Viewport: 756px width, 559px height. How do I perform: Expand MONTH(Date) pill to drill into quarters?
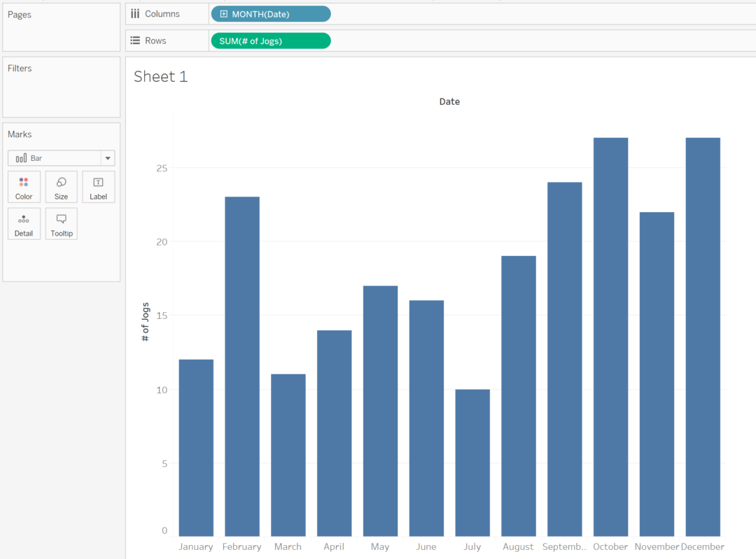coord(224,13)
